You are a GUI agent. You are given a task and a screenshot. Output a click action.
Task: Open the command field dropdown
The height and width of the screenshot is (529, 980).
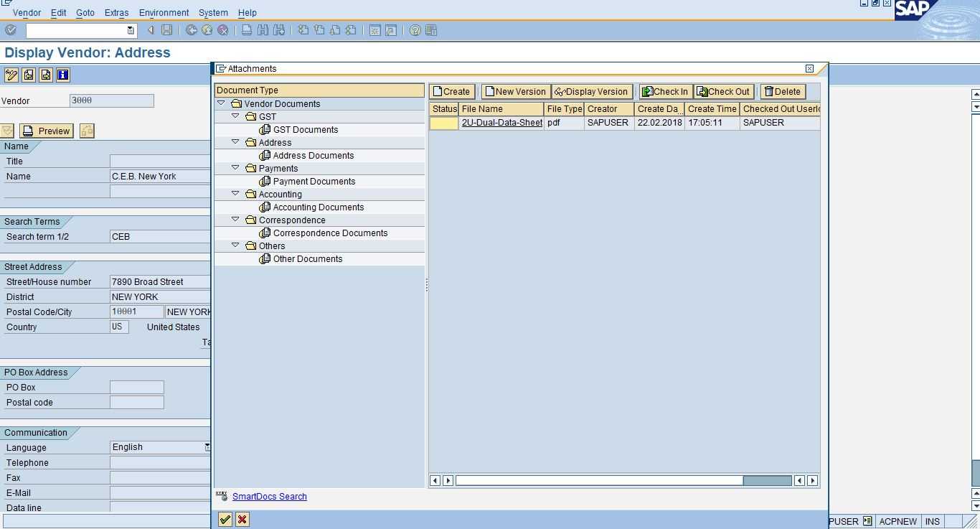click(130, 30)
